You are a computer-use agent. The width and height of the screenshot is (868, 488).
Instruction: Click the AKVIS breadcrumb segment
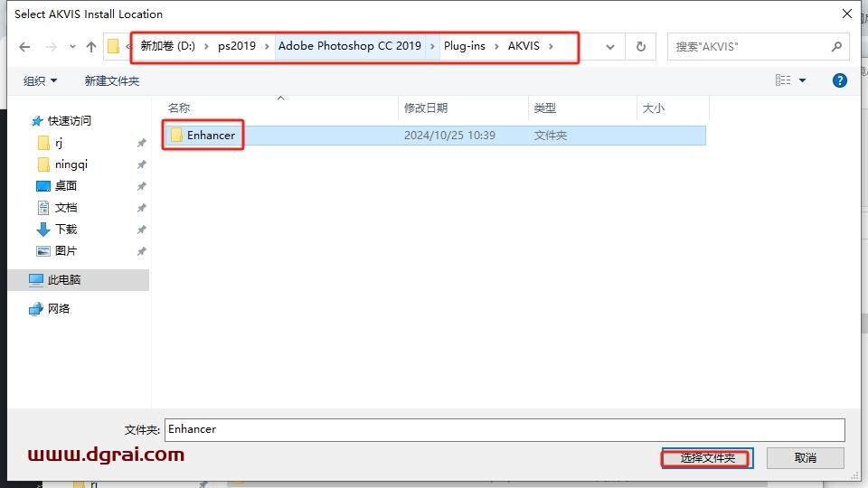(x=524, y=46)
